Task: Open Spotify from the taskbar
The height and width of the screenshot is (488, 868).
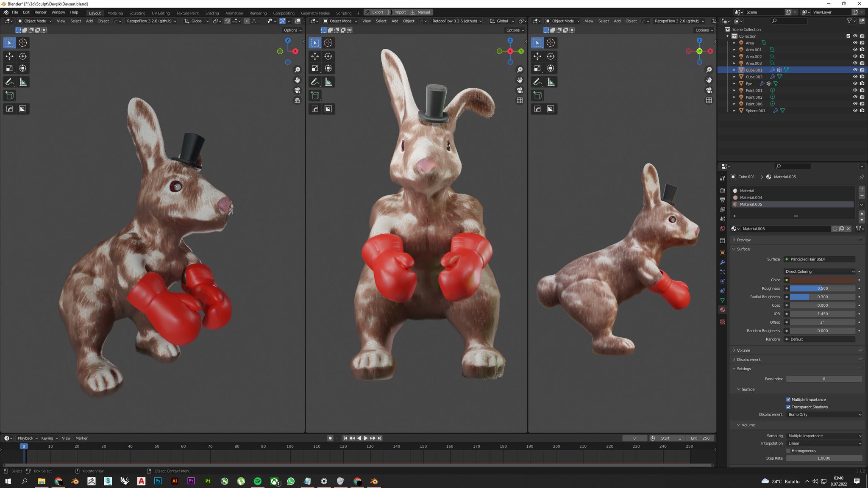Action: coord(258,481)
